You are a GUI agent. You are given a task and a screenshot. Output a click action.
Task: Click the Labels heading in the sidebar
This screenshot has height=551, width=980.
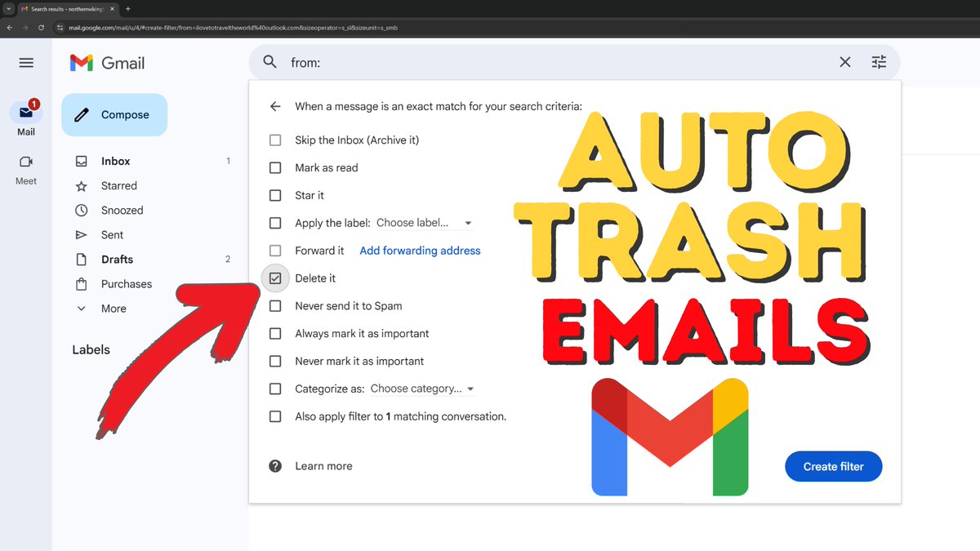coord(91,349)
